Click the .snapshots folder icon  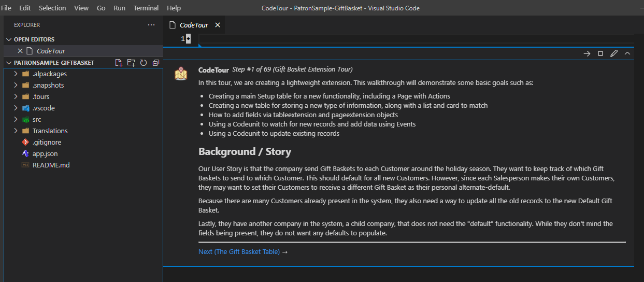point(26,85)
